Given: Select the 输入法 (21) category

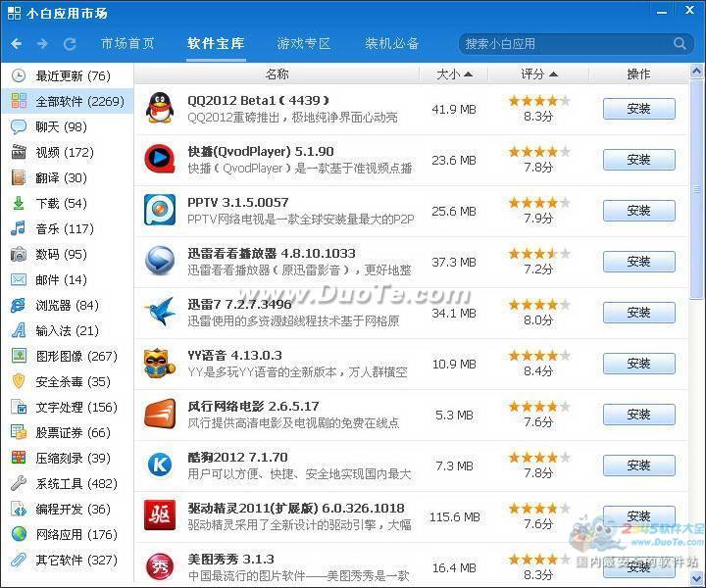Looking at the screenshot, I should (67, 330).
